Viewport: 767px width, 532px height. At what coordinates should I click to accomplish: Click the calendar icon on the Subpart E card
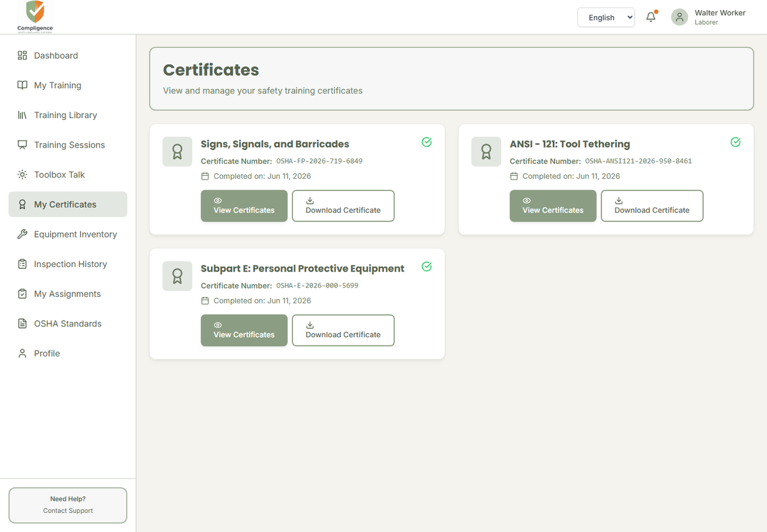point(205,301)
